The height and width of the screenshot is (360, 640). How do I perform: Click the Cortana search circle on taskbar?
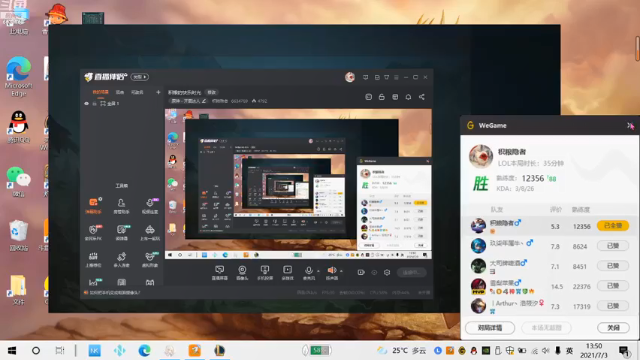[x=36, y=351]
